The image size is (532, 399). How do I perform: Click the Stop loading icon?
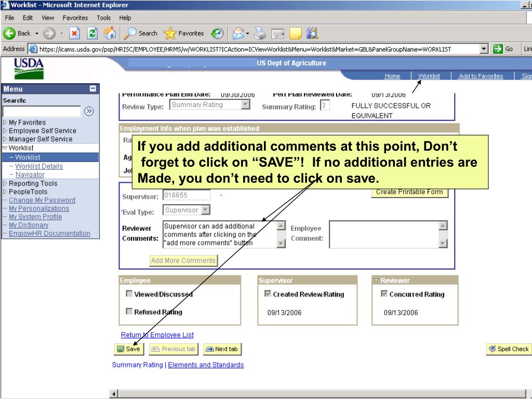[75, 33]
